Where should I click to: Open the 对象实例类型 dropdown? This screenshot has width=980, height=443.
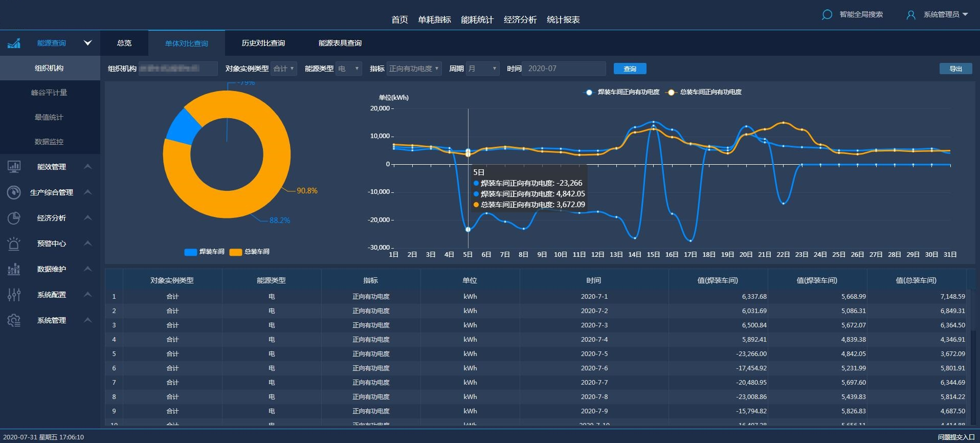pos(284,69)
